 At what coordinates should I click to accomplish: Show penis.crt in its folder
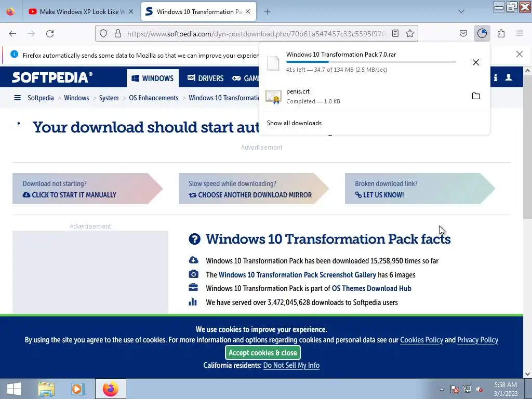476,96
